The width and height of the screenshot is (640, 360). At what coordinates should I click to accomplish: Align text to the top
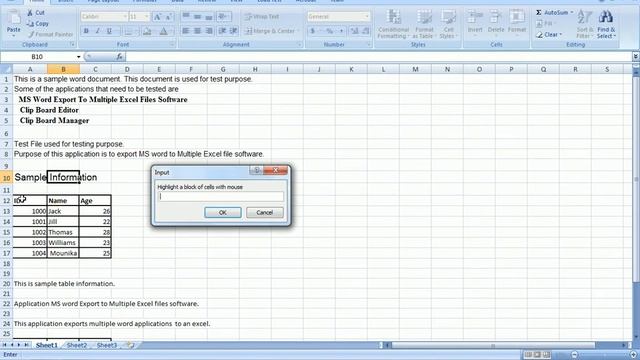point(186,17)
